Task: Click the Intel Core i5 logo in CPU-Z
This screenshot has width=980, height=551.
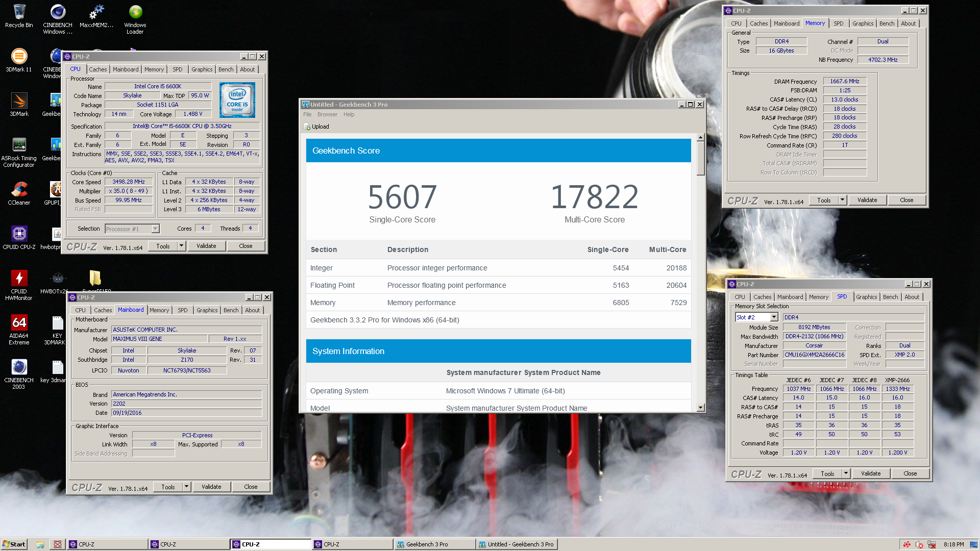Action: pos(237,100)
